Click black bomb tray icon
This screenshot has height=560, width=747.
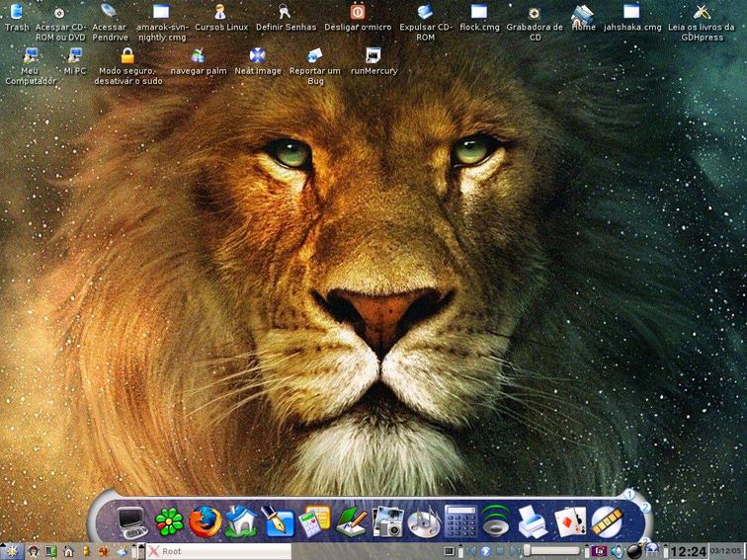pos(635,550)
